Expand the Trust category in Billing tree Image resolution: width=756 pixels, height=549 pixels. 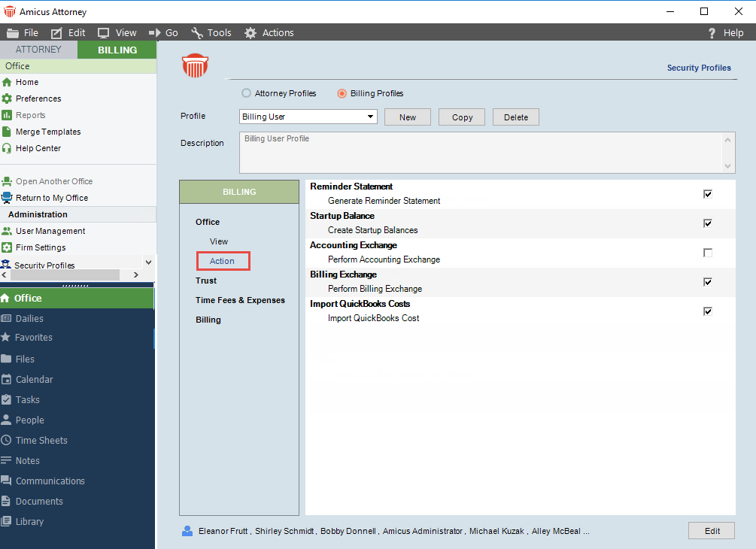pyautogui.click(x=206, y=281)
